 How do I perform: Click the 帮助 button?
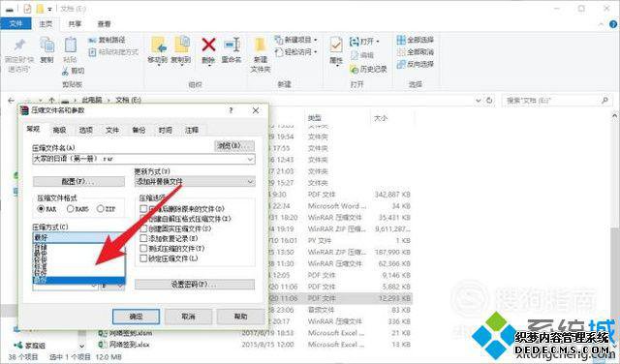point(240,317)
